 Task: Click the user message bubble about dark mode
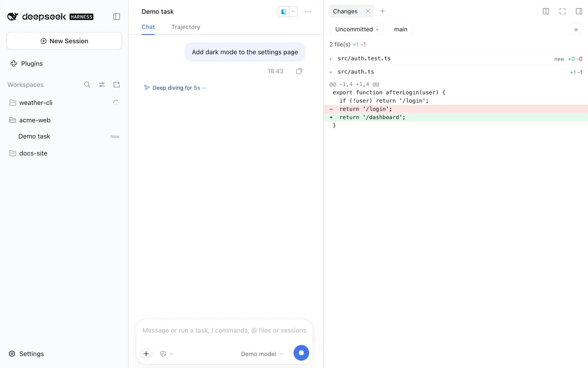pos(245,52)
